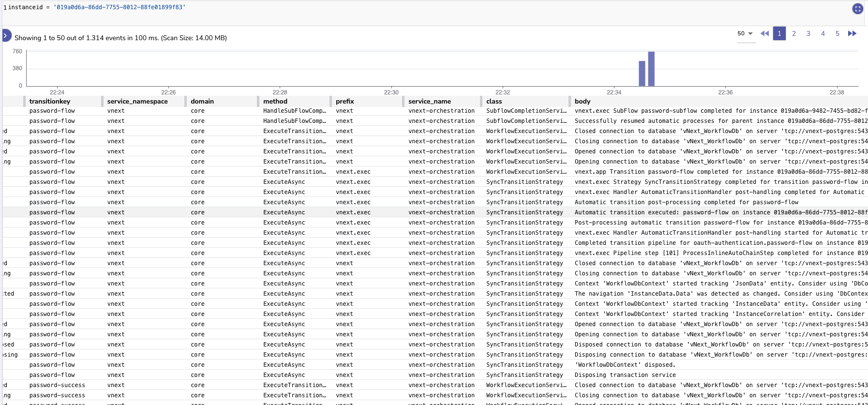868x405 pixels.
Task: Open the 50 page-size dropdown
Action: 745,34
